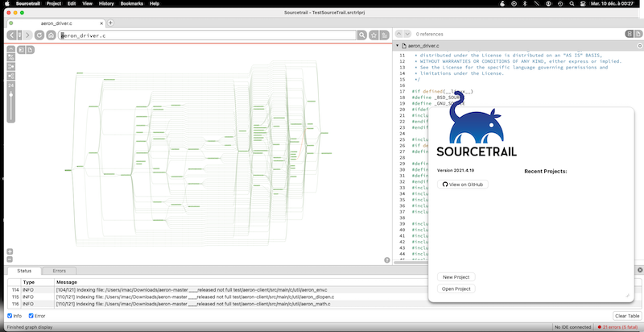
Task: Close the status panel with x
Action: 640,270
